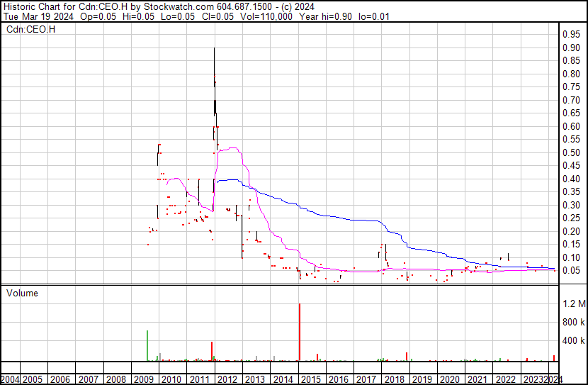This screenshot has width=588, height=385.
Task: Click the 0.15 price axis value
Action: click(x=572, y=245)
